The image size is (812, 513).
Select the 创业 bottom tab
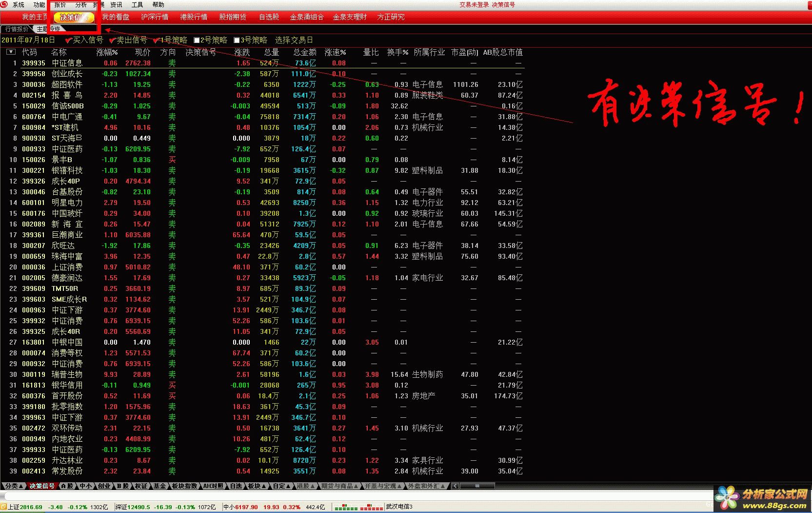[104, 486]
